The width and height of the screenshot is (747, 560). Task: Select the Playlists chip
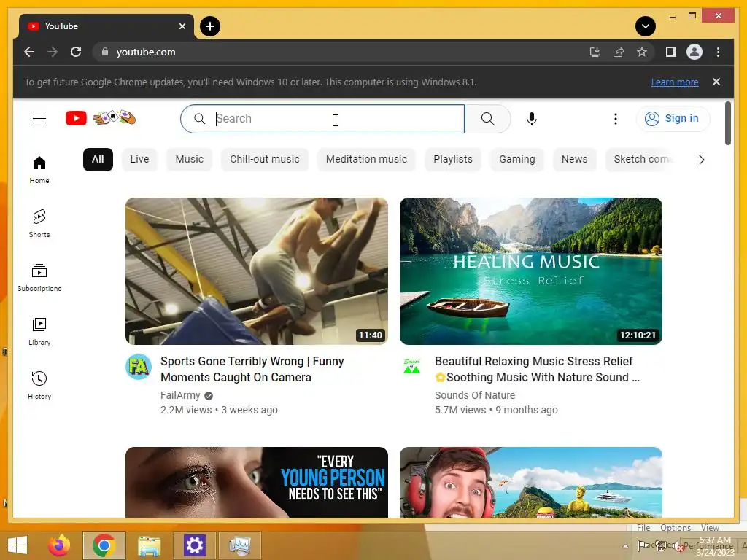point(453,159)
